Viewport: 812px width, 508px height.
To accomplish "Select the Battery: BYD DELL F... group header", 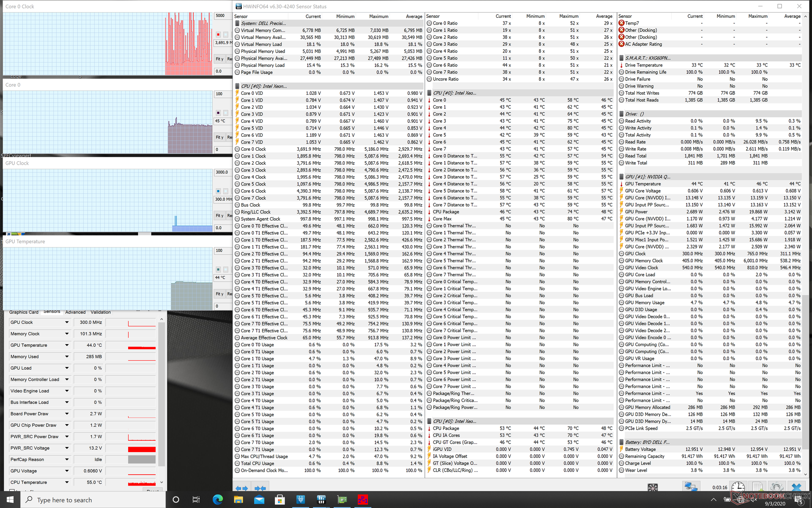I will click(x=710, y=442).
